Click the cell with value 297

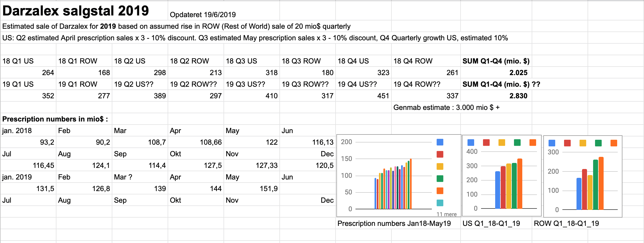pyautogui.click(x=196, y=96)
